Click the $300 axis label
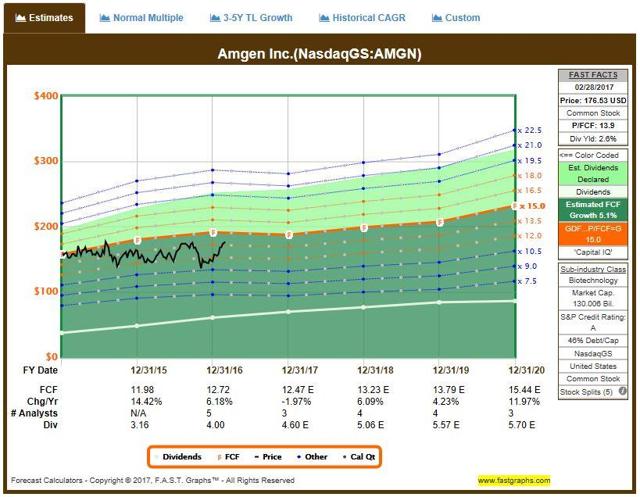This screenshot has height=497, width=640. click(x=46, y=161)
